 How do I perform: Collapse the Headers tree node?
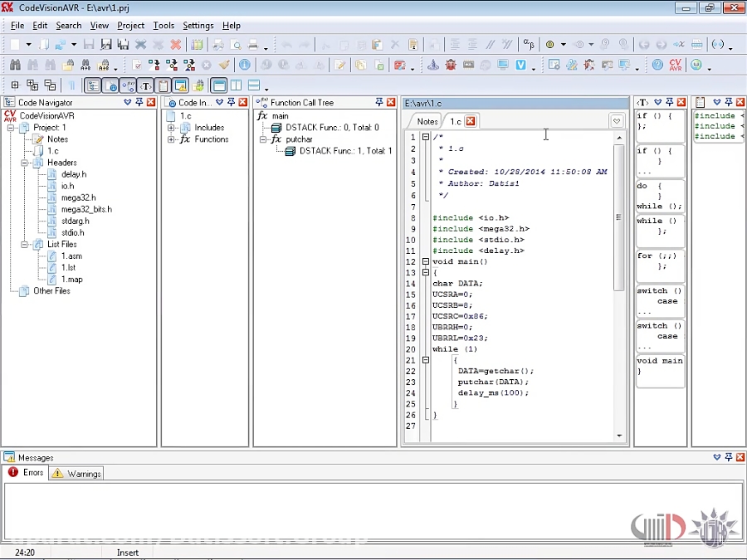[24, 163]
